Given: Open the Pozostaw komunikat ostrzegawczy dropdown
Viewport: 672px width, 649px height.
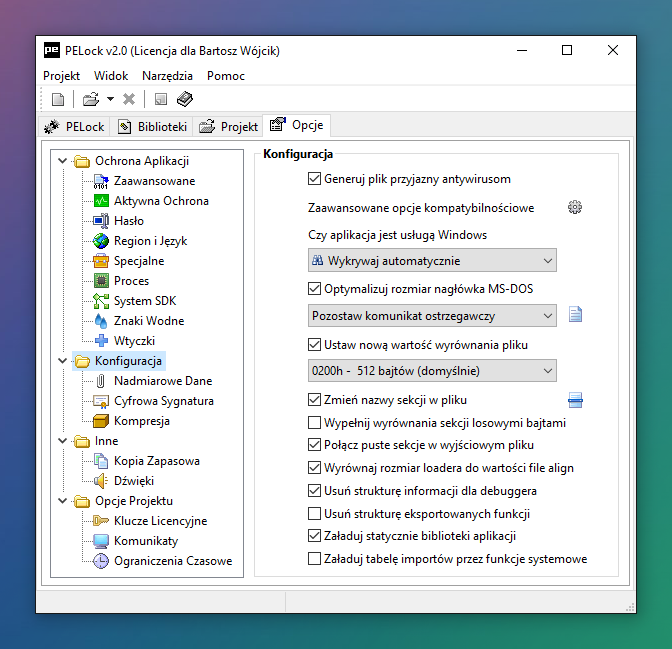Looking at the screenshot, I should [432, 316].
